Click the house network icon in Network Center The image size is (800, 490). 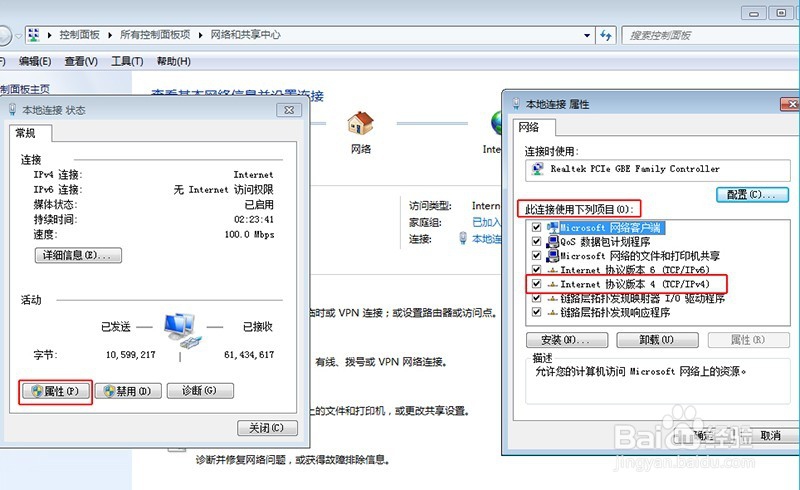coord(360,123)
